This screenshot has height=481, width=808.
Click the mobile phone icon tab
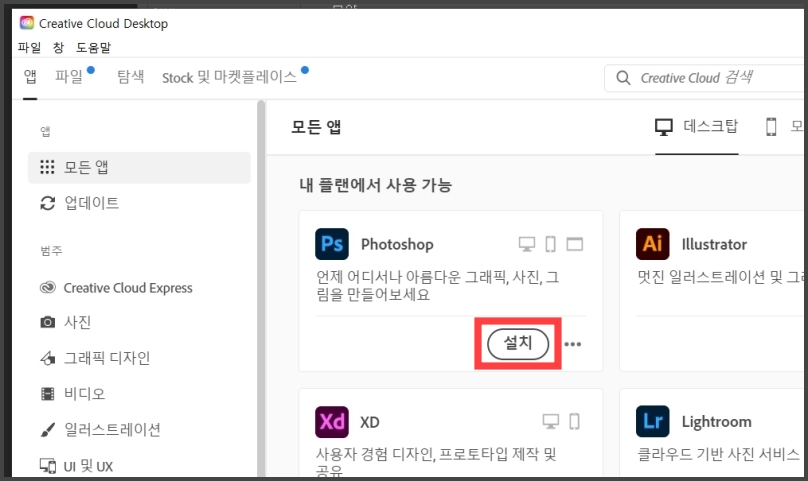[771, 127]
